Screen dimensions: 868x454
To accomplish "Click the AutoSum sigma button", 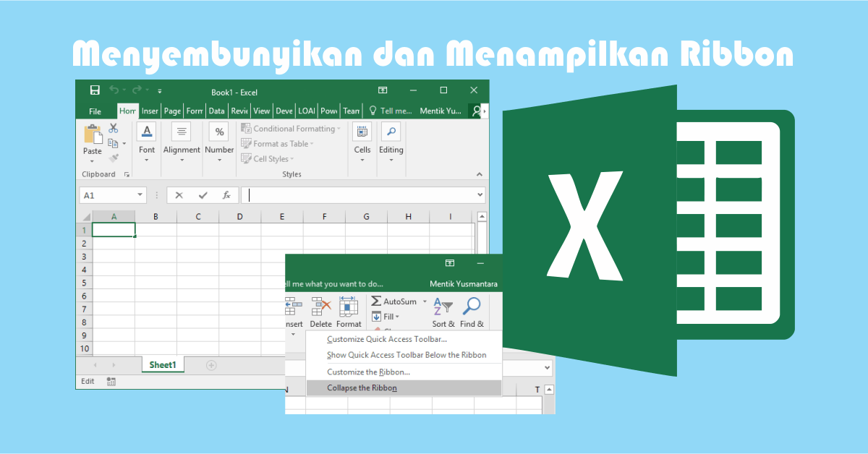I will coord(394,301).
